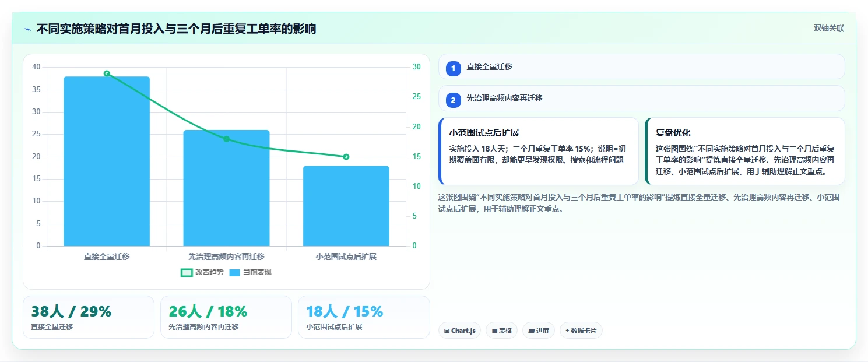Image resolution: width=868 pixels, height=362 pixels.
Task: Click the left axis value 40
Action: pos(36,67)
